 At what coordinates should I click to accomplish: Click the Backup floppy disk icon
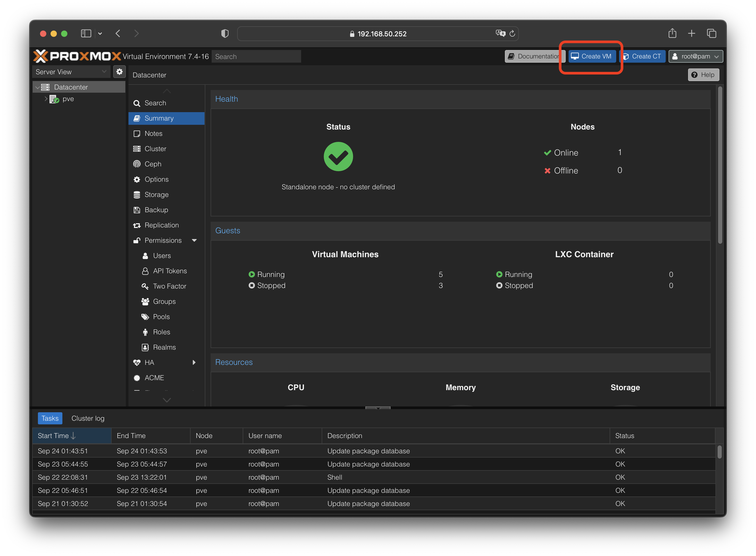pyautogui.click(x=137, y=210)
